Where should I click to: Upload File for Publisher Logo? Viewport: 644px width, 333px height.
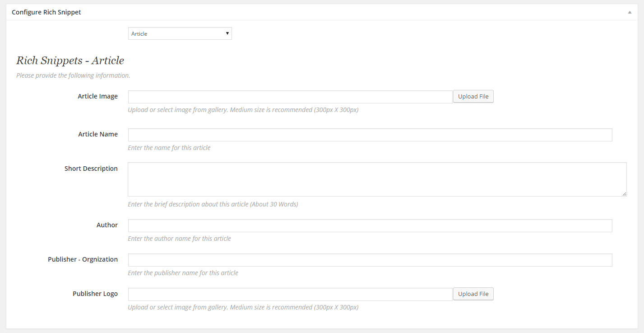473,294
